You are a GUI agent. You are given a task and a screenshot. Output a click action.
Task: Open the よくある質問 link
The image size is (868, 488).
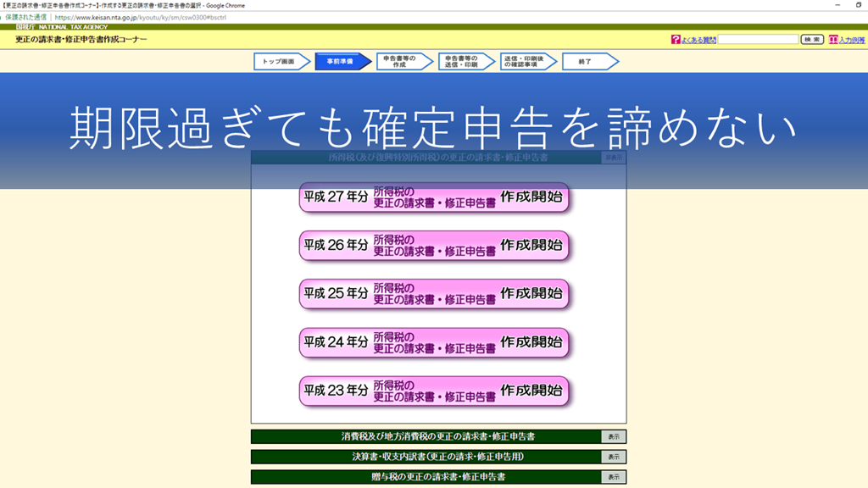[x=698, y=40]
